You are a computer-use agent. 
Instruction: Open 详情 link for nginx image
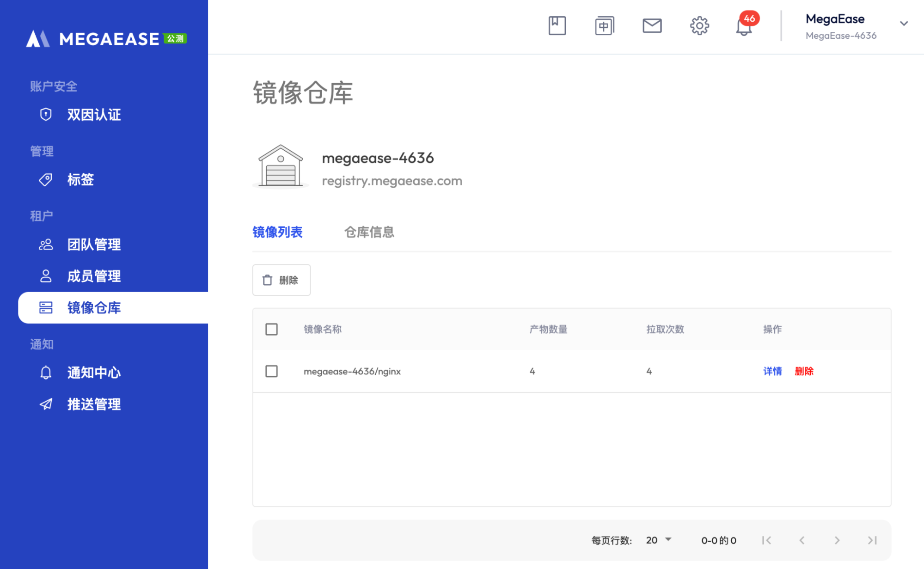coord(772,371)
